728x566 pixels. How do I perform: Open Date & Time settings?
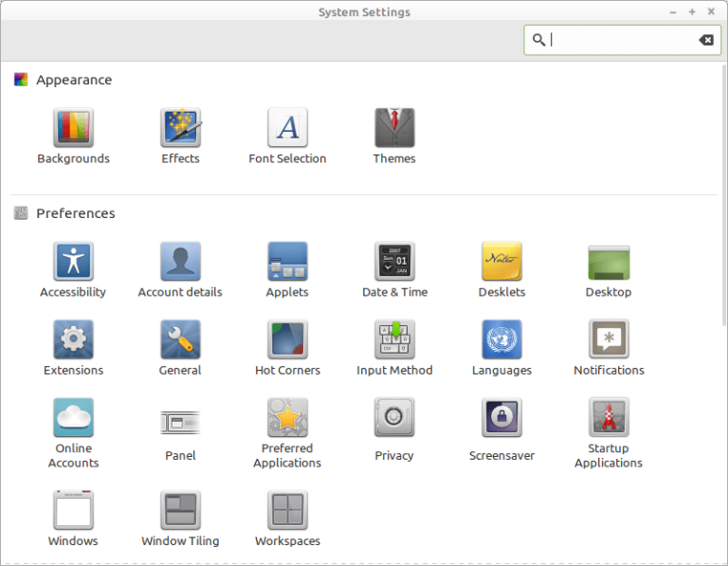tap(394, 261)
